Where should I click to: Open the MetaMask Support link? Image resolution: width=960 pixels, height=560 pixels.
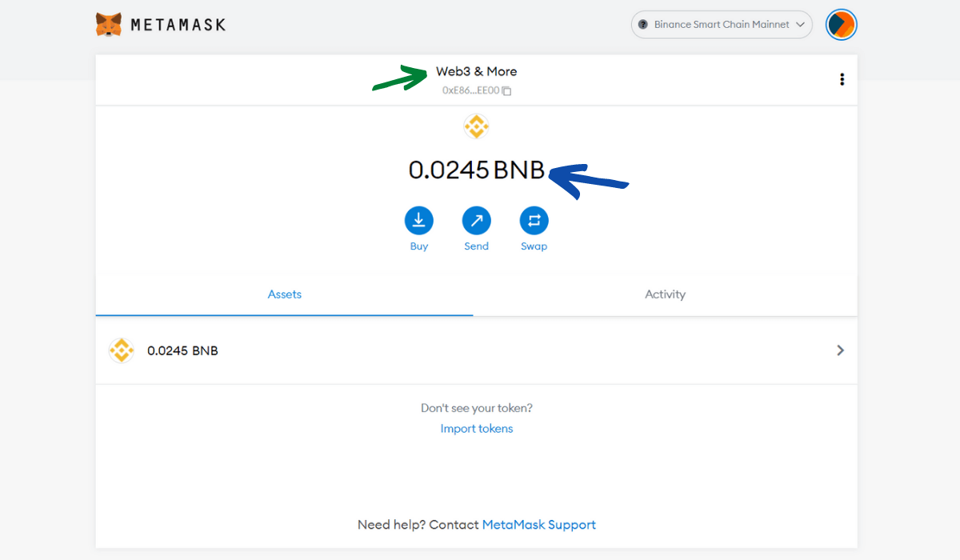tap(539, 525)
